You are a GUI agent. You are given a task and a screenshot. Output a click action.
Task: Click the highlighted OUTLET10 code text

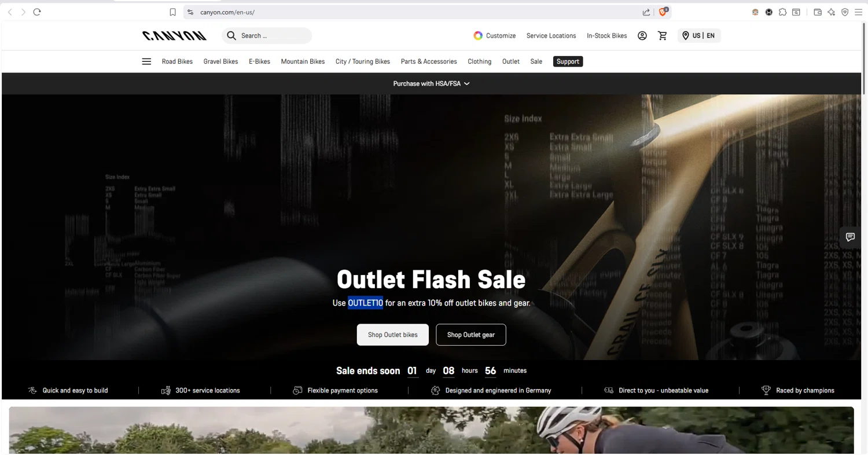point(365,303)
